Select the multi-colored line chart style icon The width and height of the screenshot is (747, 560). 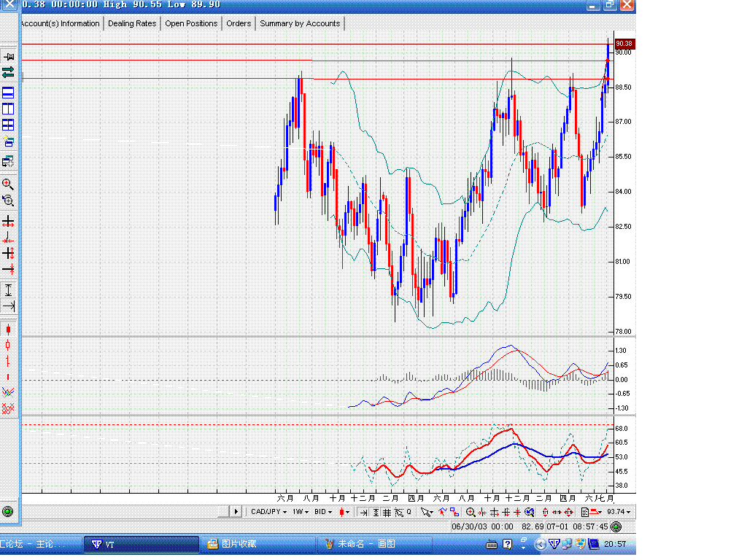tap(8, 392)
